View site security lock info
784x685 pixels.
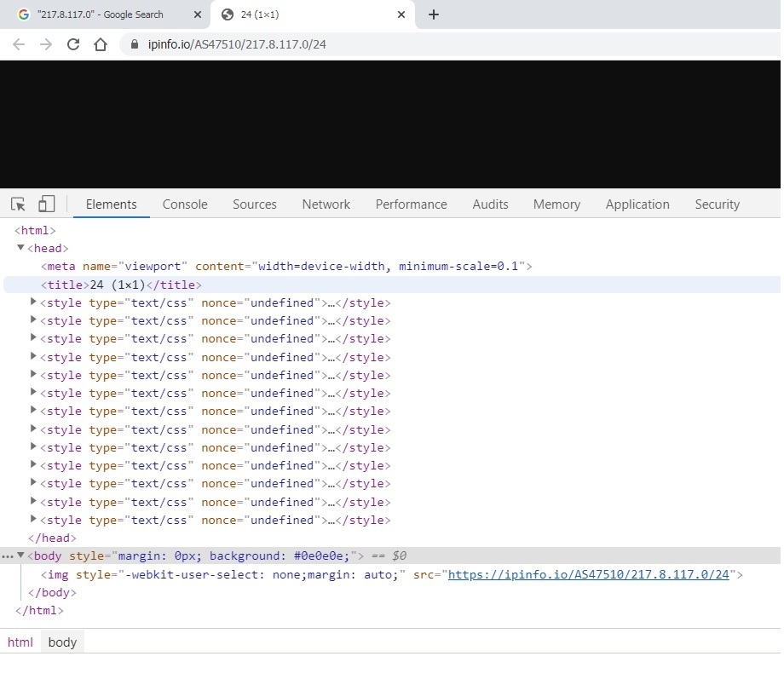(x=134, y=44)
